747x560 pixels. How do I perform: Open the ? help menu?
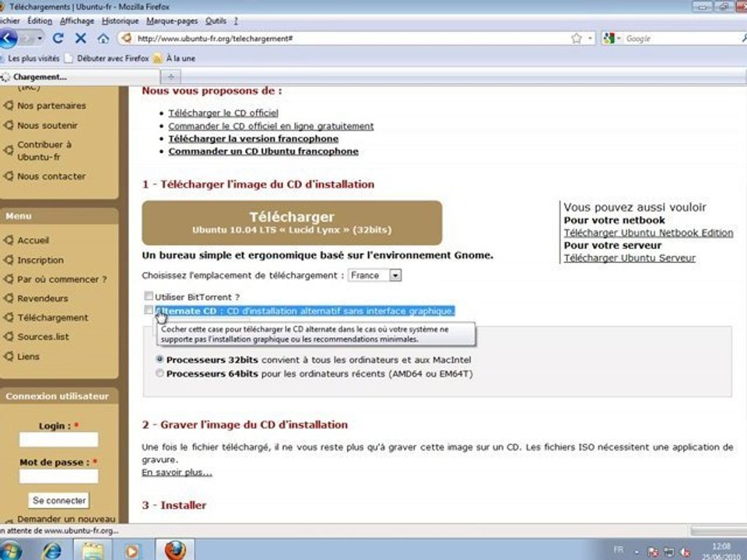[x=236, y=21]
